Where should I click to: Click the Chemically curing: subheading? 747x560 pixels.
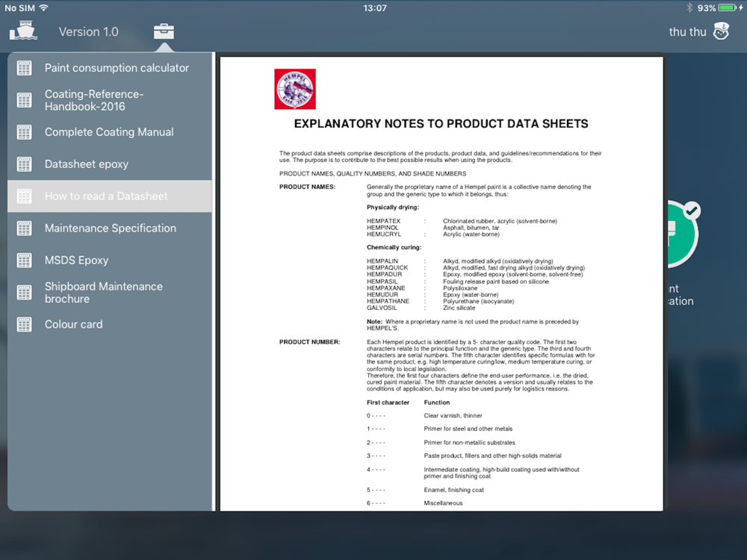pyautogui.click(x=394, y=247)
